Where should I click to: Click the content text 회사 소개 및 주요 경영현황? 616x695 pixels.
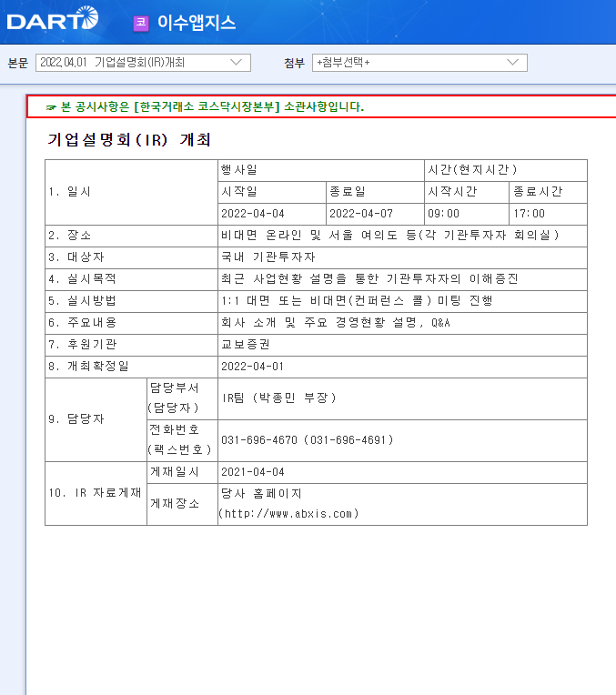coord(303,323)
